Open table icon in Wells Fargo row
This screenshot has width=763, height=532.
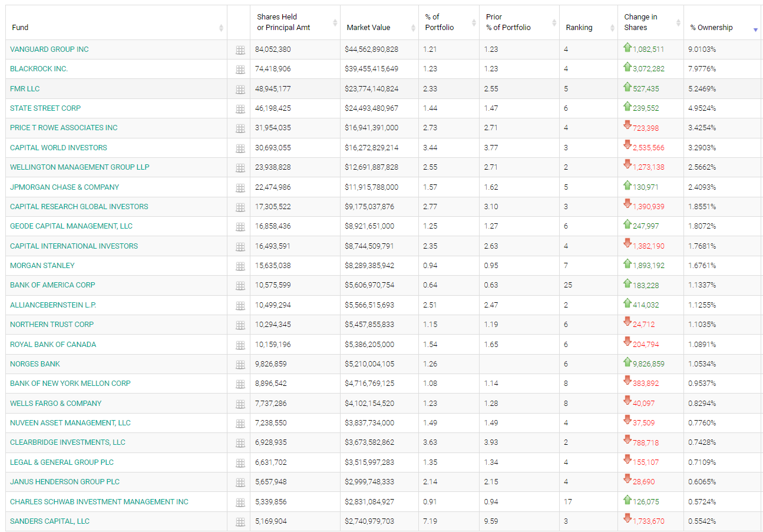[x=240, y=405]
